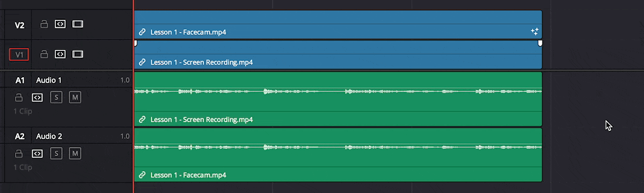Click link icon on Screen Recording video clip
The height and width of the screenshot is (193, 644).
(x=142, y=62)
